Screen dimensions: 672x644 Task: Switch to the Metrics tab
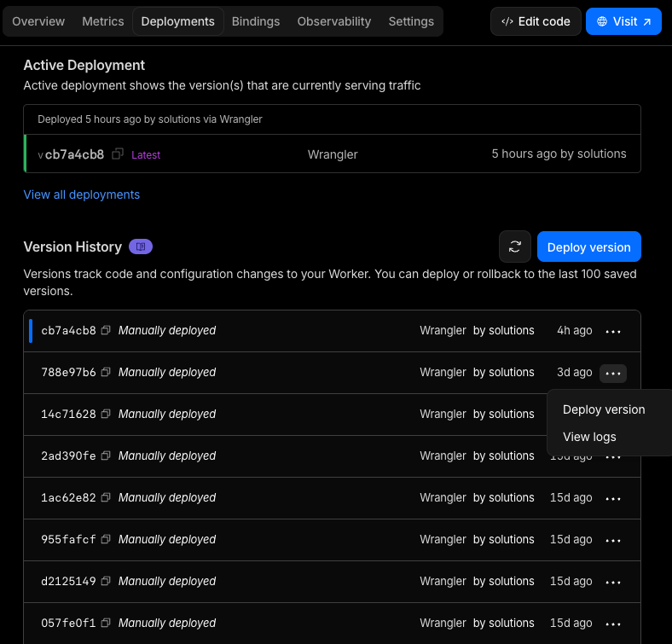tap(103, 21)
